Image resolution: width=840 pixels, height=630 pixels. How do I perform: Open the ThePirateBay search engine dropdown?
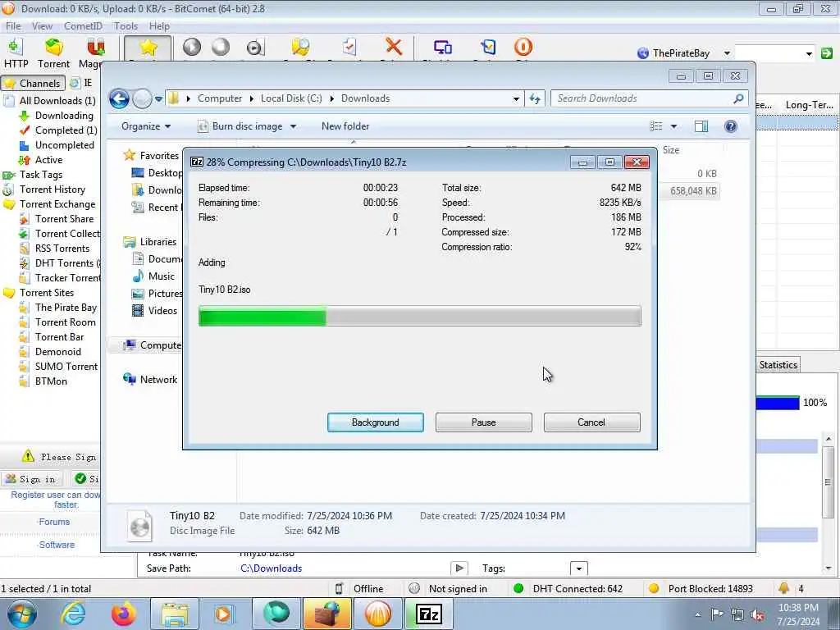pos(727,53)
